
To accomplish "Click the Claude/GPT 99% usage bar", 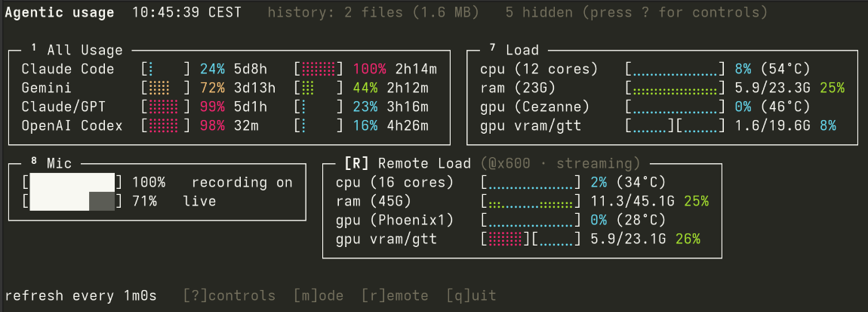I will tap(165, 107).
